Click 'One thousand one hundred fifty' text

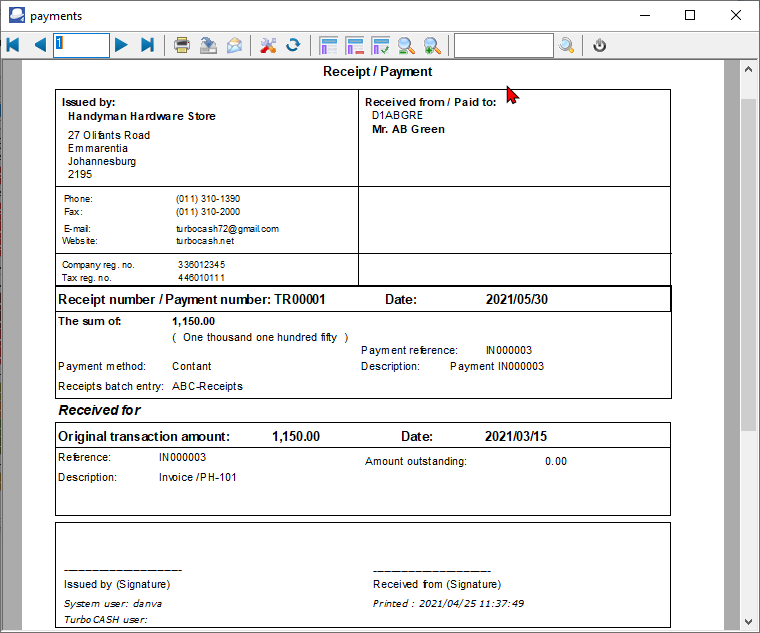click(260, 337)
